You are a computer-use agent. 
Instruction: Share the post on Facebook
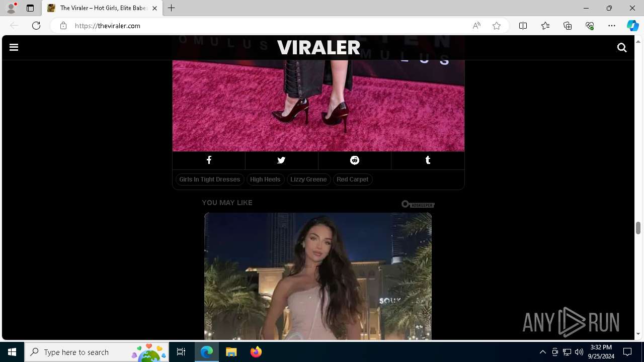click(209, 160)
